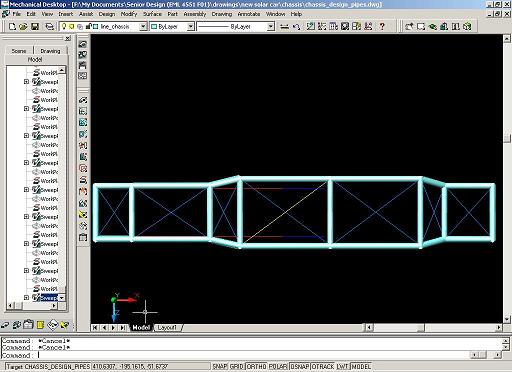Open a file with the Open icon
The height and width of the screenshot is (372, 512).
pyautogui.click(x=23, y=27)
